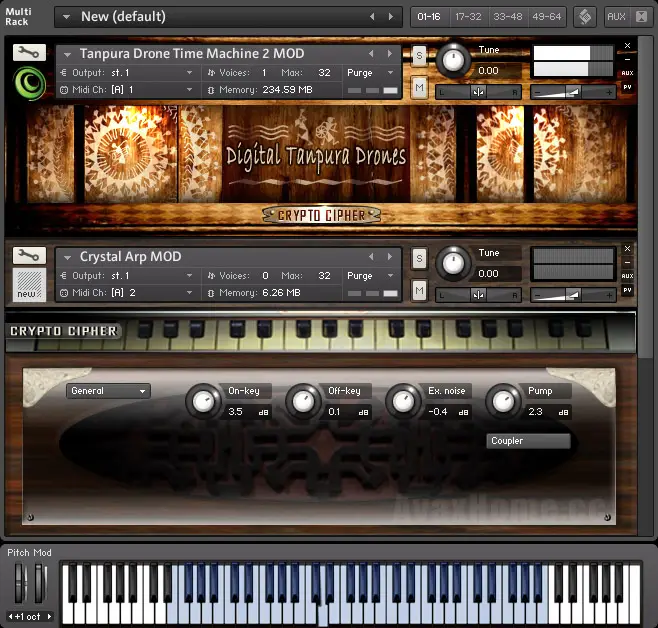Screen dimensions: 658x628
Task: Expand the Tanpura Drone instrument name dropdown
Action: tap(67, 55)
